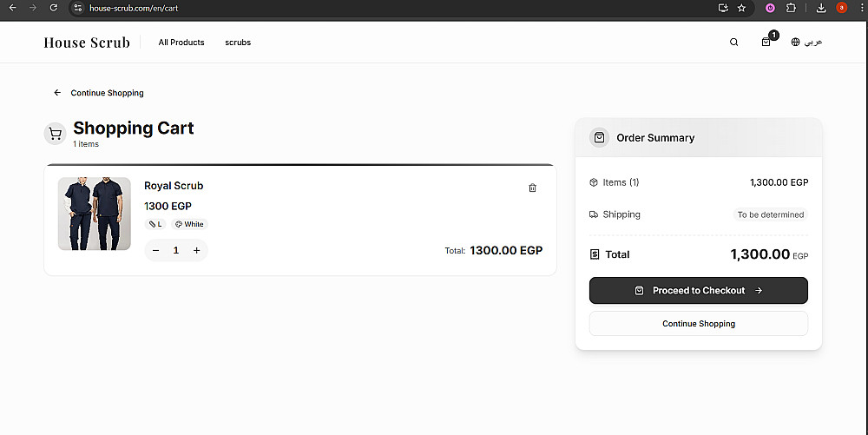The height and width of the screenshot is (435, 868).
Task: Open the browser extensions puzzle icon
Action: coord(791,8)
